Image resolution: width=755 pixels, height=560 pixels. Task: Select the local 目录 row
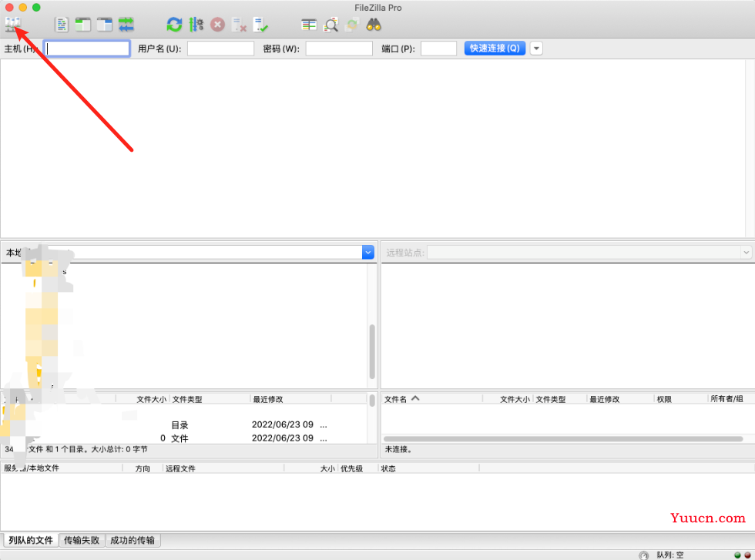pyautogui.click(x=184, y=425)
